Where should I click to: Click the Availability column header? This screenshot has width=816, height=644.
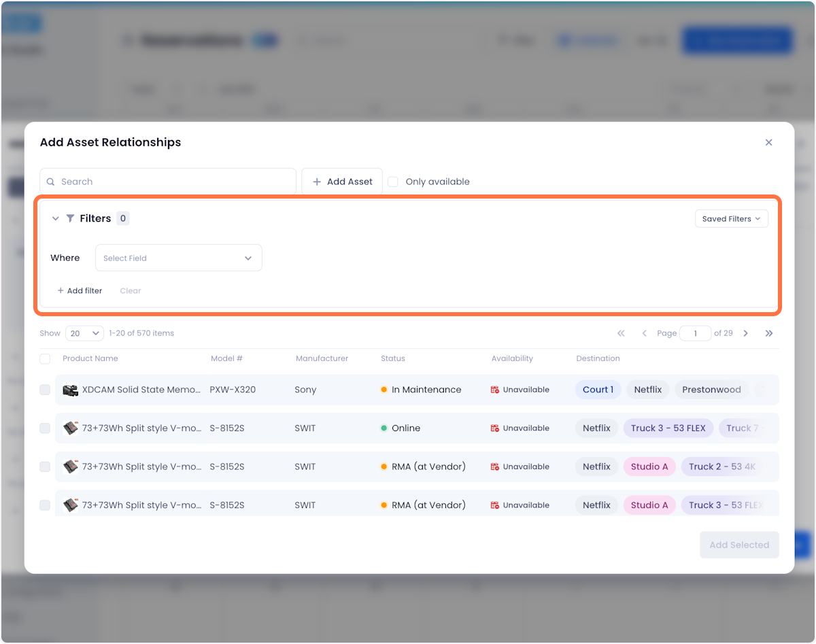coord(512,358)
